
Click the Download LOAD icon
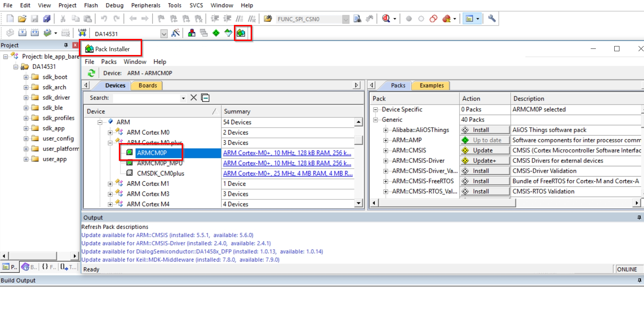[x=82, y=33]
